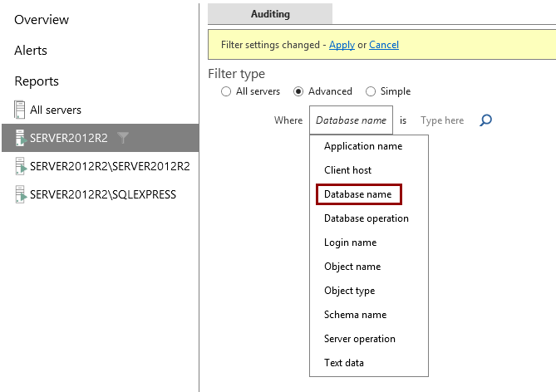Open the Alerts section

click(x=31, y=51)
